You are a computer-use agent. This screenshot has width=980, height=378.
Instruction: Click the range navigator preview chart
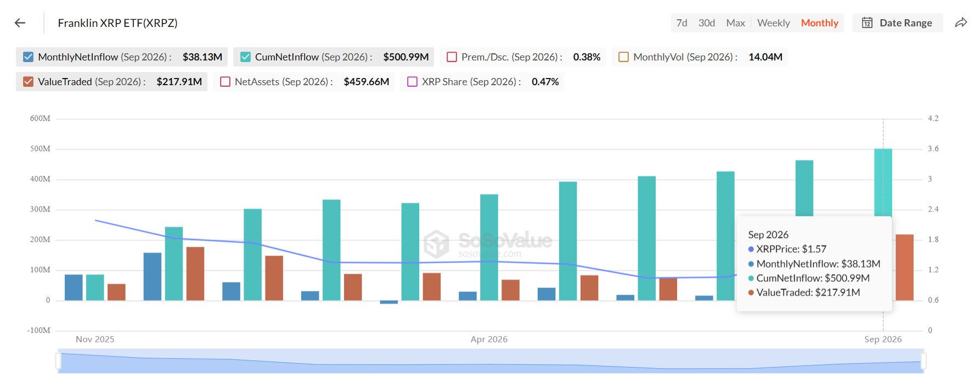(x=491, y=361)
